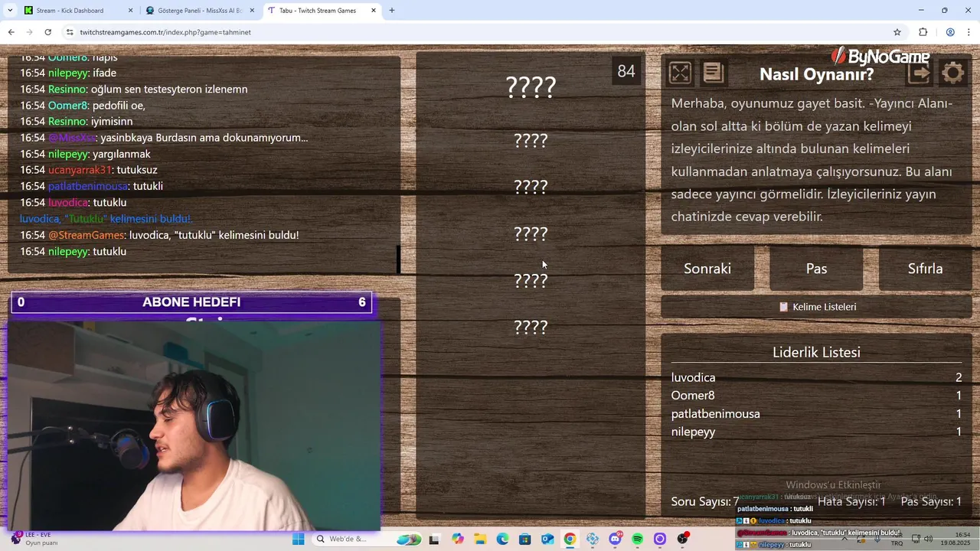Click Soru Sayısı: 7 counter

pyautogui.click(x=705, y=502)
